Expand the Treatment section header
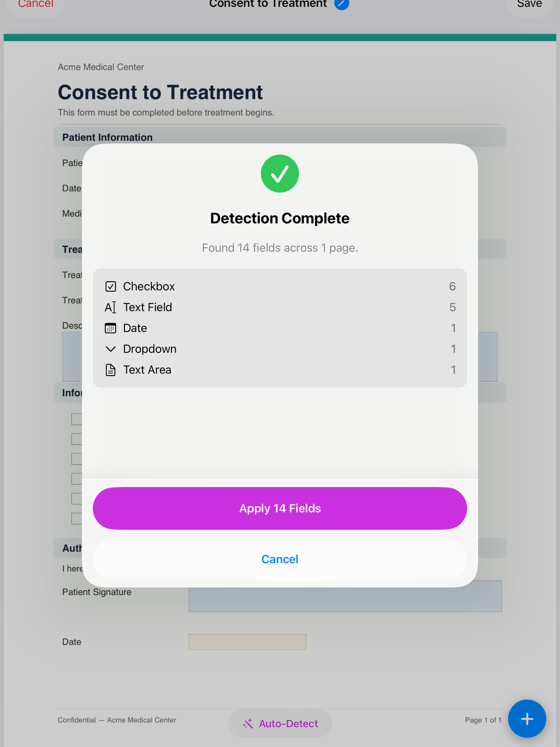560x747 pixels. click(x=72, y=249)
